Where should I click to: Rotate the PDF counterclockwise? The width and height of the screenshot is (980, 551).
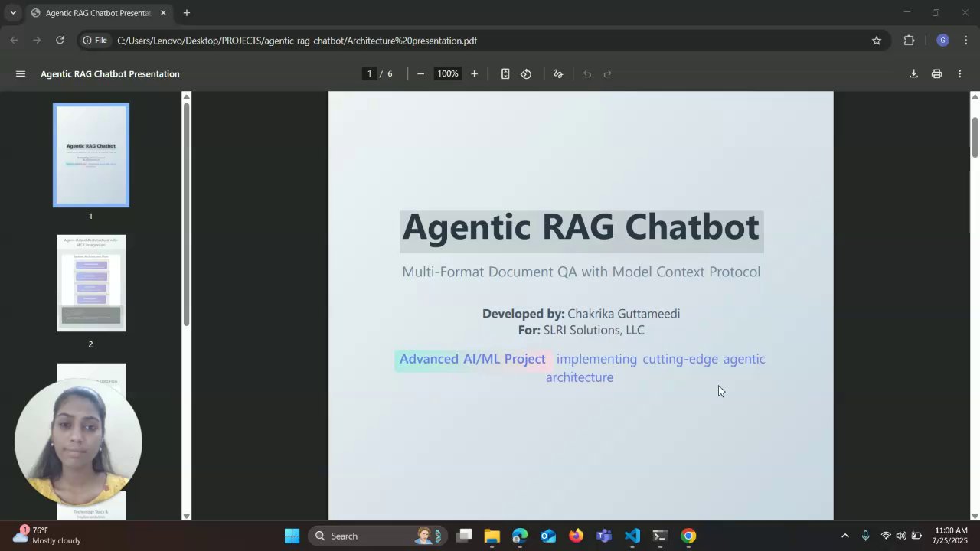pos(526,74)
